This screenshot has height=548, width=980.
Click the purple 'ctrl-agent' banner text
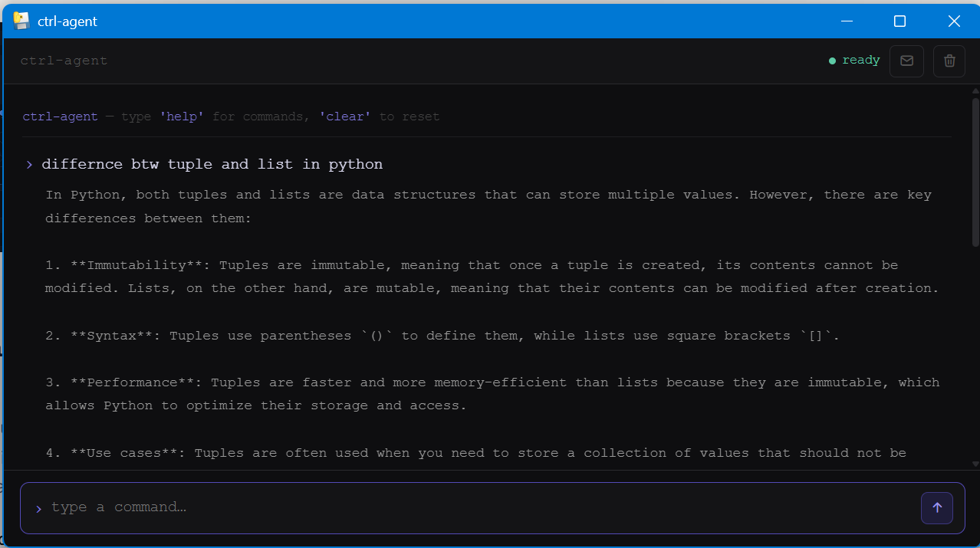click(61, 116)
